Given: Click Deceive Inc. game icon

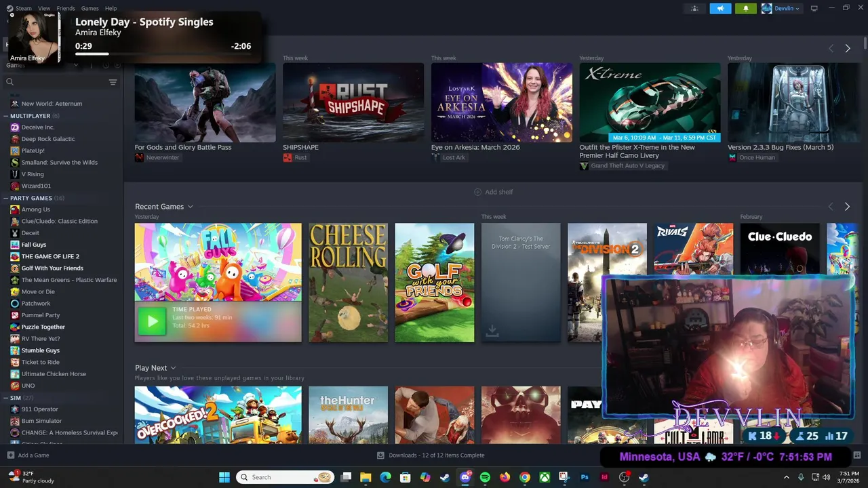Looking at the screenshot, I should coord(15,127).
